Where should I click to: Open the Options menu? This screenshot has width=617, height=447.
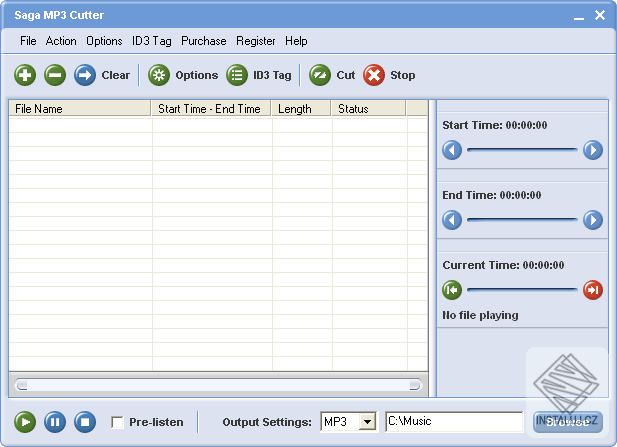pos(104,41)
